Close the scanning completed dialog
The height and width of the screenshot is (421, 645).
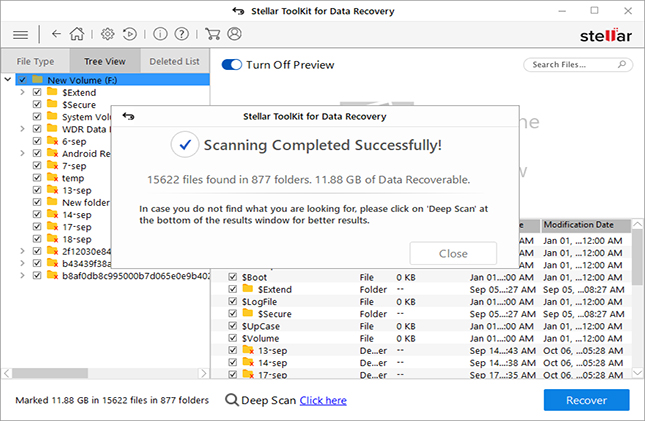point(453,253)
